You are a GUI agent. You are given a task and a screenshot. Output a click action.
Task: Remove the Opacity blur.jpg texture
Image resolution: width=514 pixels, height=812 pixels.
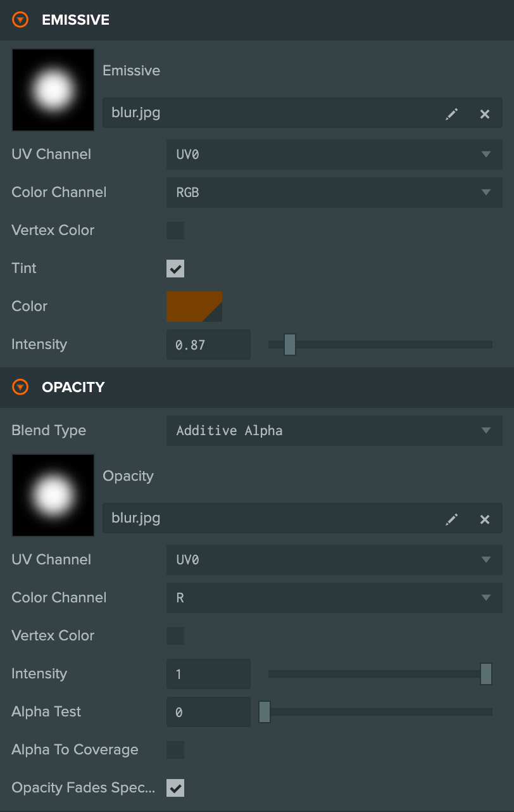(485, 519)
